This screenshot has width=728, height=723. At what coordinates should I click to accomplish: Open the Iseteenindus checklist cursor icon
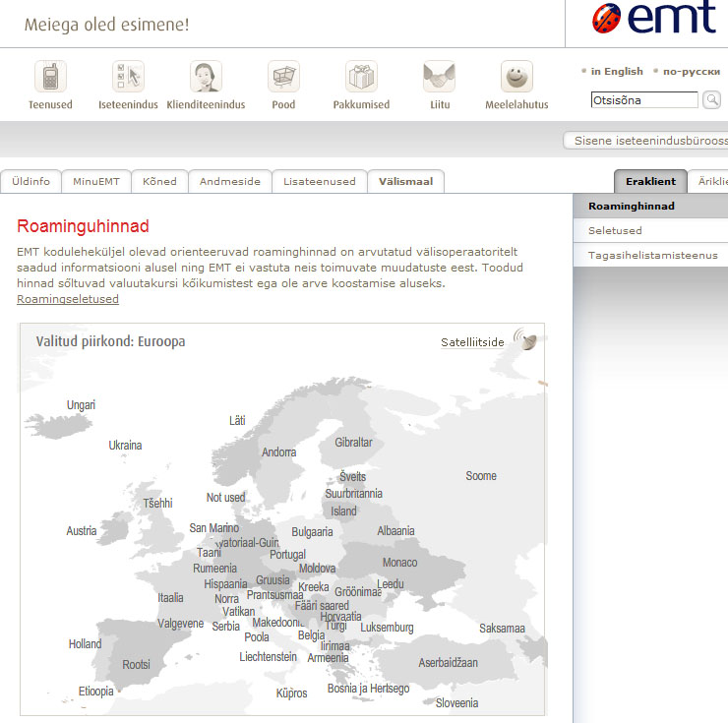[128, 77]
